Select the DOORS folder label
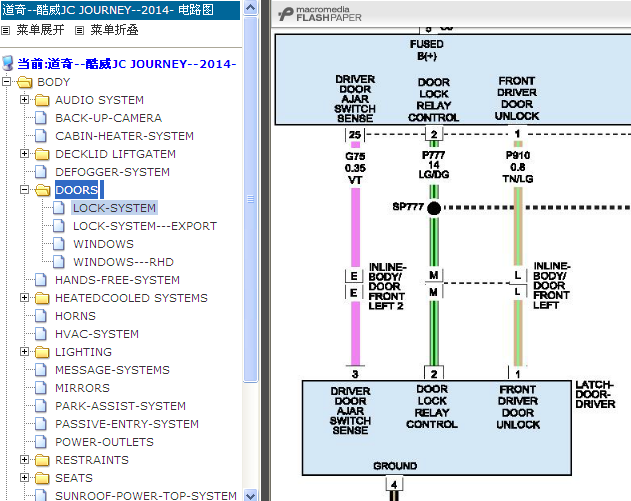 [76, 190]
